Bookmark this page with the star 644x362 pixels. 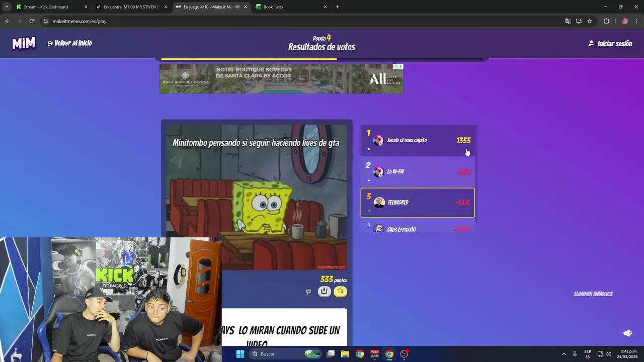tap(590, 21)
